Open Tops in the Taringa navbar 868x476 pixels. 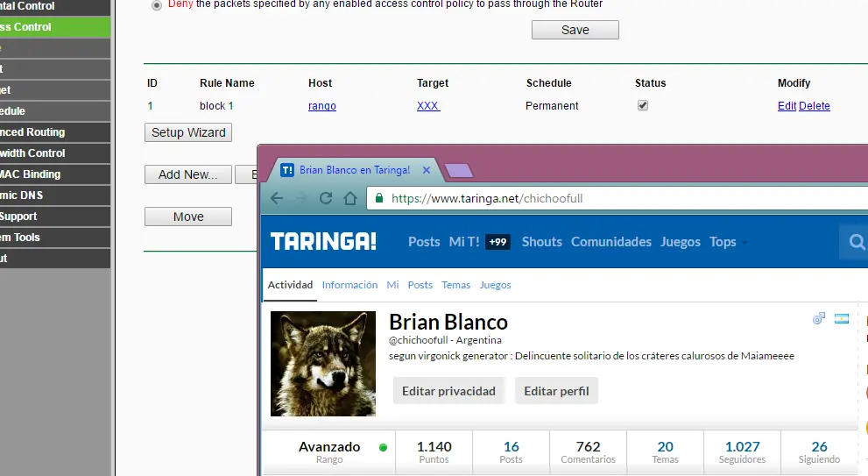(x=723, y=242)
